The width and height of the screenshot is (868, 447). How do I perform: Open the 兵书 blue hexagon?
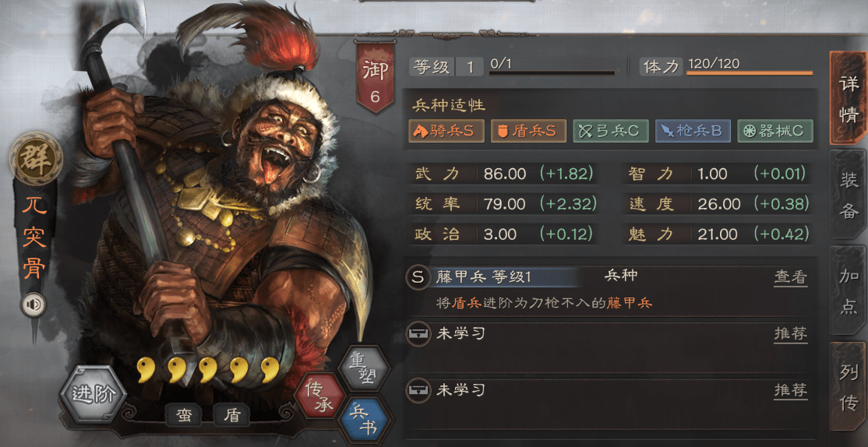pyautogui.click(x=362, y=419)
